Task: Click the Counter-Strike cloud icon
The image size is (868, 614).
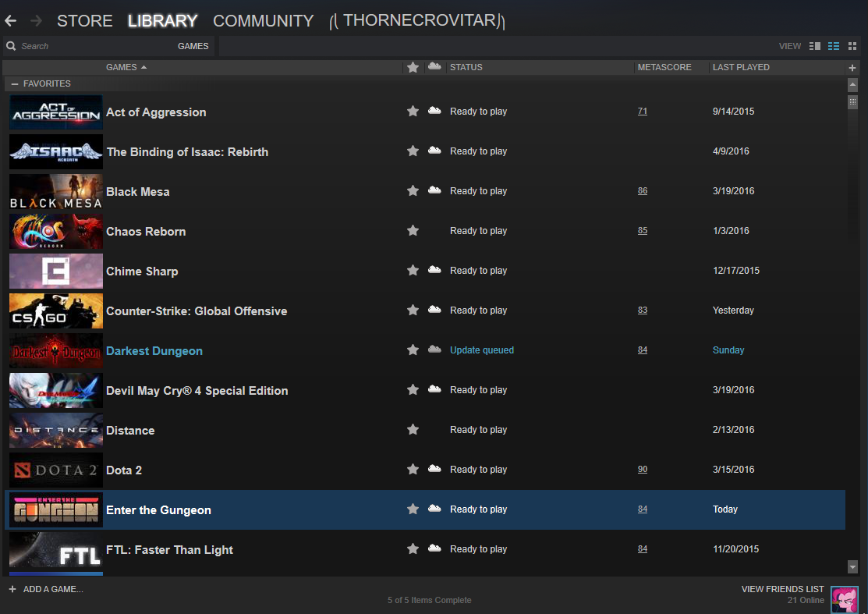Action: pos(434,310)
